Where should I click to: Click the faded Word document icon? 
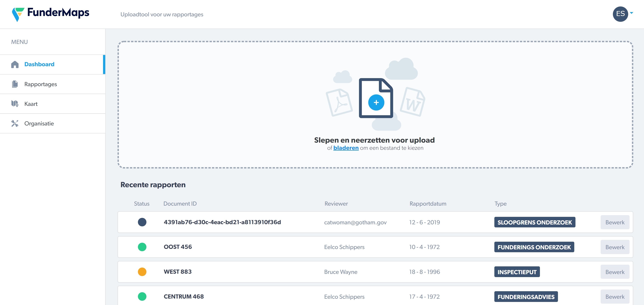pos(413,102)
